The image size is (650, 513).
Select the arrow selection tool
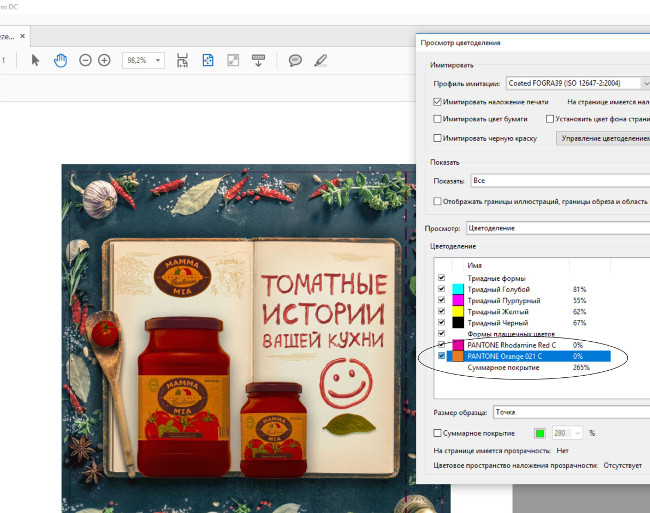tap(36, 61)
